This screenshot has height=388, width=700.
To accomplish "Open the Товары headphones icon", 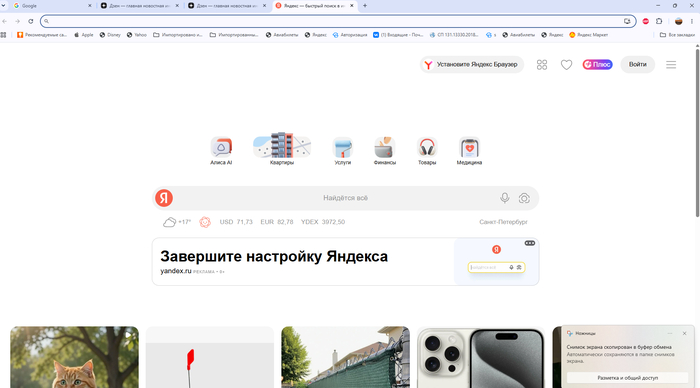I will coord(427,151).
